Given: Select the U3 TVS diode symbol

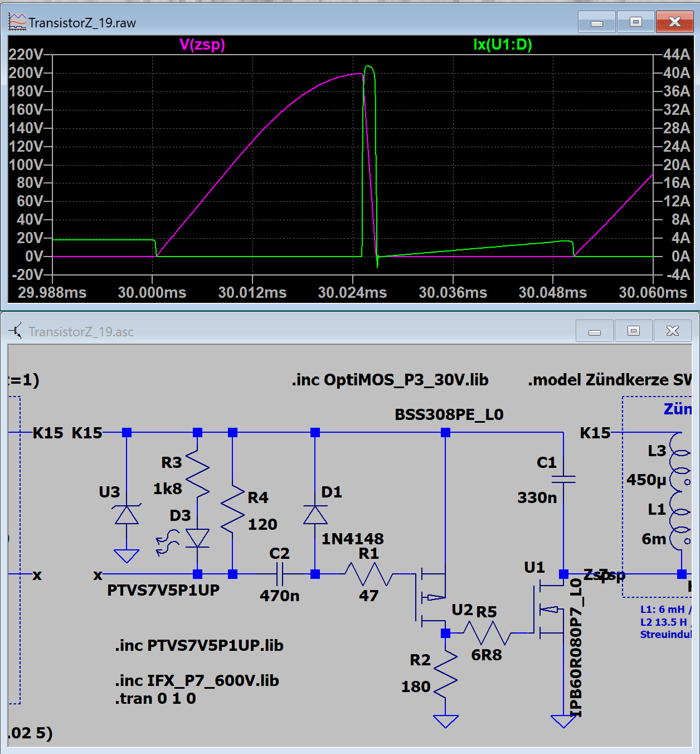Looking at the screenshot, I should (x=127, y=515).
